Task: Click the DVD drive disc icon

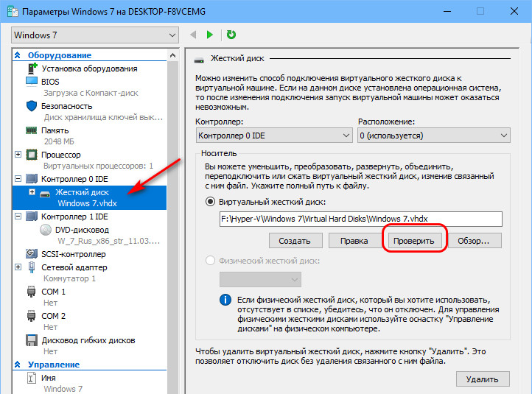Action: [46, 230]
